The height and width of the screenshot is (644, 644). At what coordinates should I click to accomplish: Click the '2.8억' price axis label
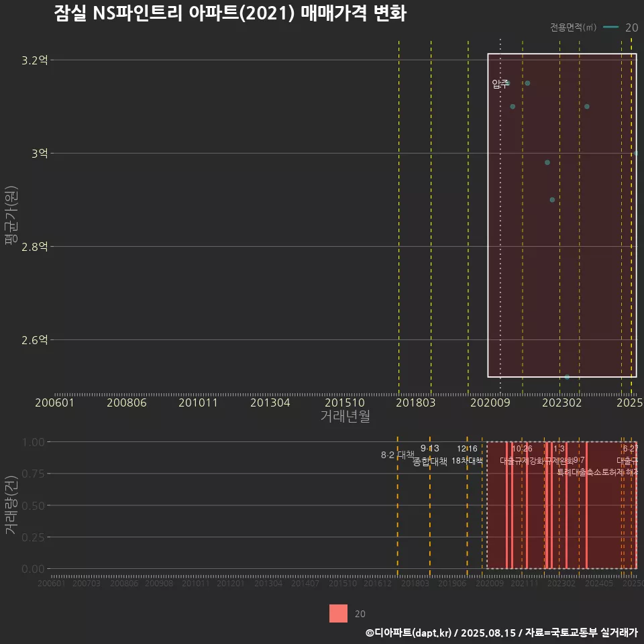(x=35, y=247)
